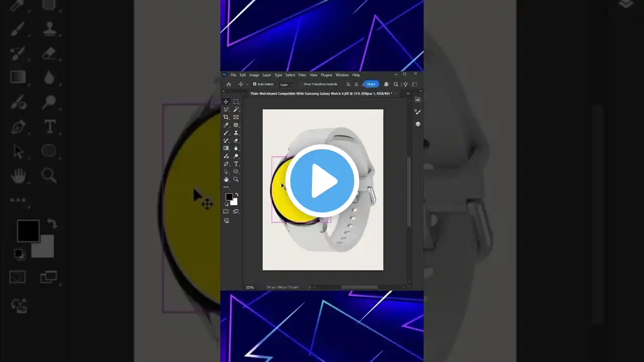
Task: Click the 55% zoom level field
Action: (x=250, y=287)
